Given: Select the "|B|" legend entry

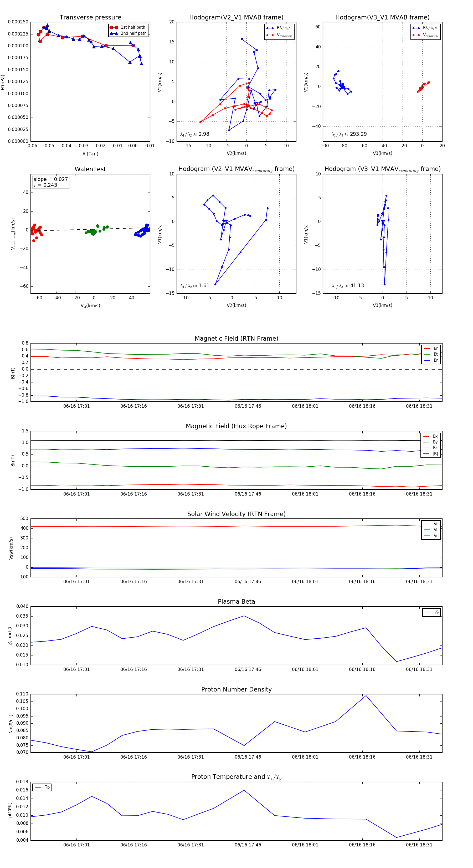Looking at the screenshot, I should 431,454.
